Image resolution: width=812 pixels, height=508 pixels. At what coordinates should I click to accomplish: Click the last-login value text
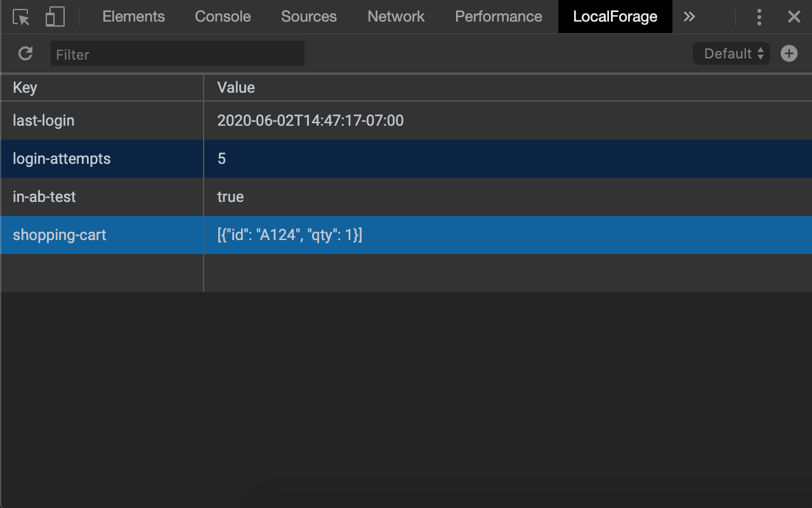(310, 121)
